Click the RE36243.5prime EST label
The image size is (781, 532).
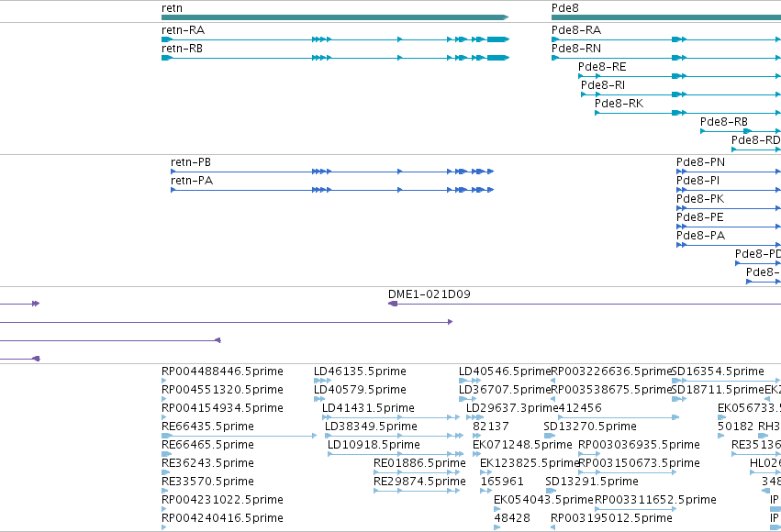pyautogui.click(x=207, y=463)
